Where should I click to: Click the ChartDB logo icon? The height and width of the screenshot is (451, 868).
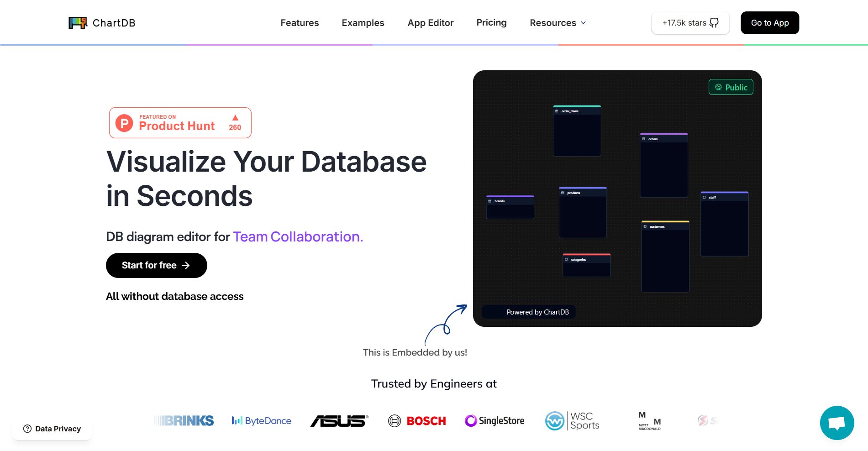[x=78, y=23]
